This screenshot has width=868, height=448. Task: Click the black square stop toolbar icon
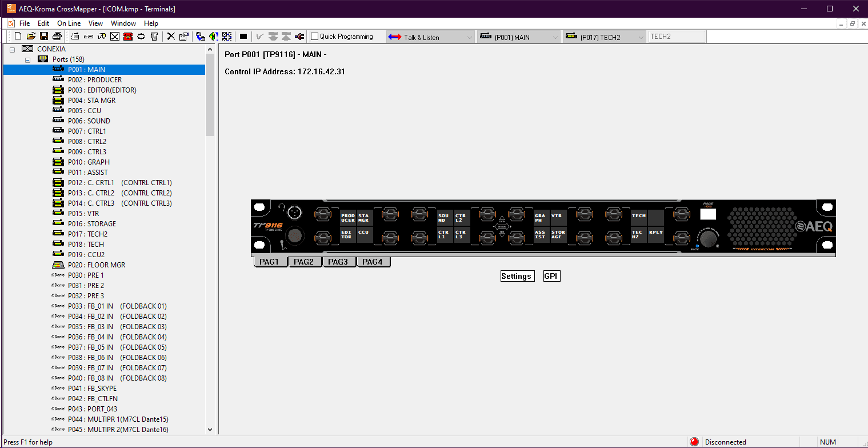click(x=243, y=37)
